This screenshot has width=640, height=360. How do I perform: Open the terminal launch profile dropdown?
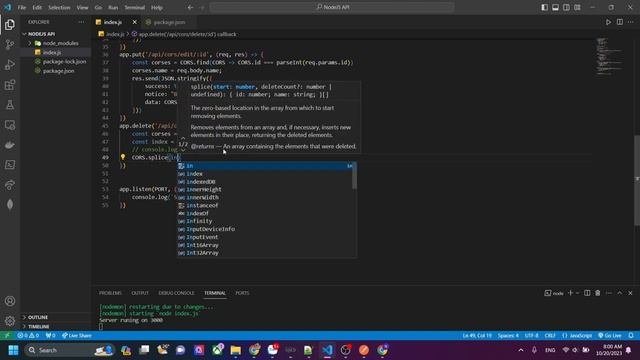coord(578,293)
